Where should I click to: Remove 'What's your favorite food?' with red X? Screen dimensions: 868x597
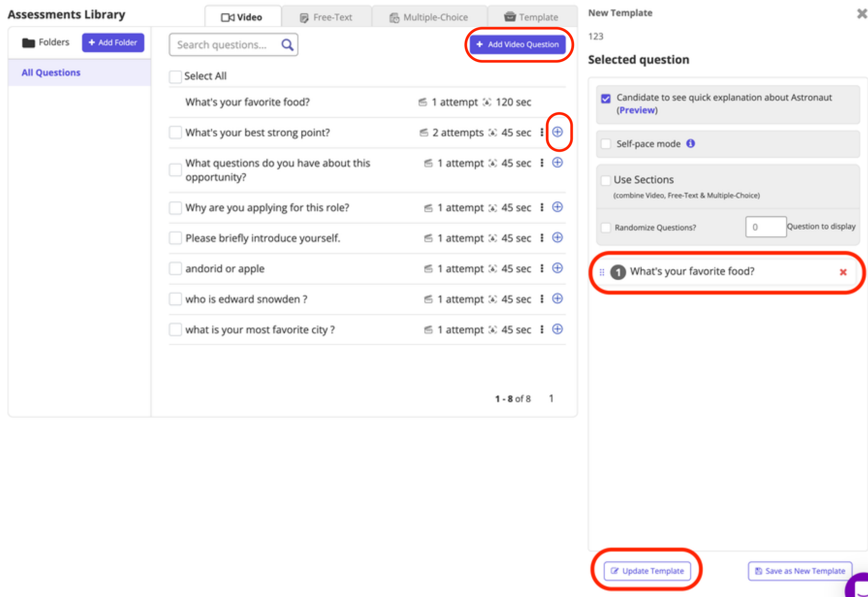[843, 272]
